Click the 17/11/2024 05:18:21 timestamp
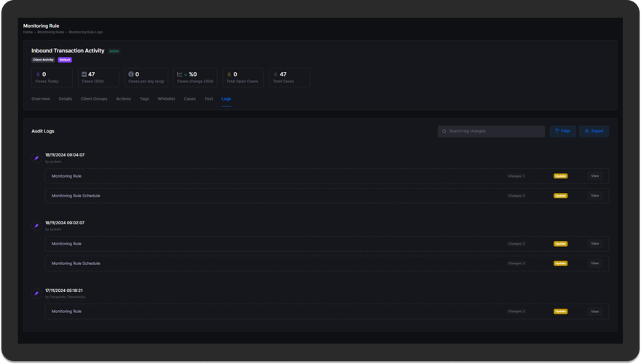The image size is (641, 364). (x=64, y=291)
